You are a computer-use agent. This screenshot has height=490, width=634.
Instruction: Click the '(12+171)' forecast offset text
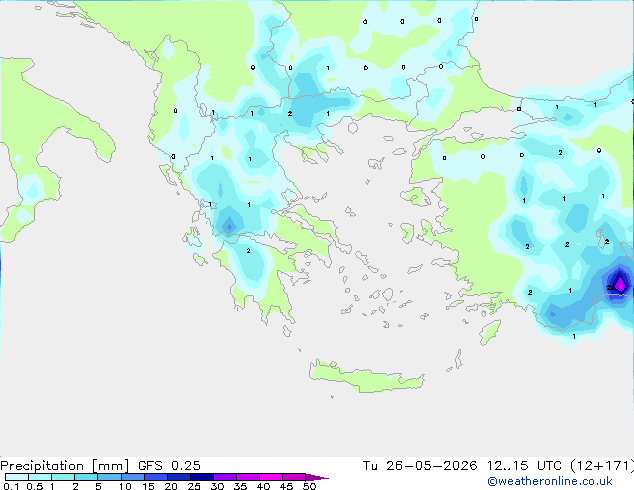(602, 466)
